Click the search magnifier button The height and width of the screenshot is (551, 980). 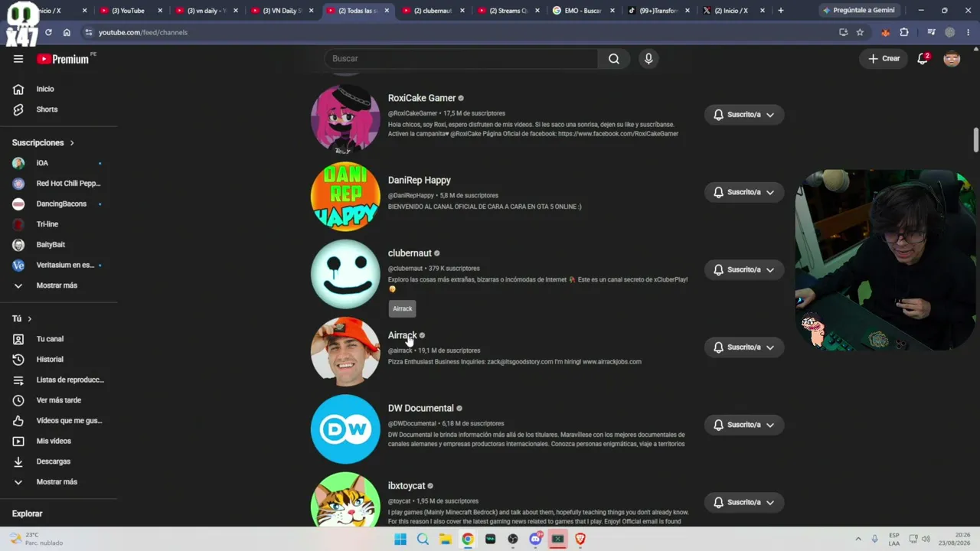(614, 59)
